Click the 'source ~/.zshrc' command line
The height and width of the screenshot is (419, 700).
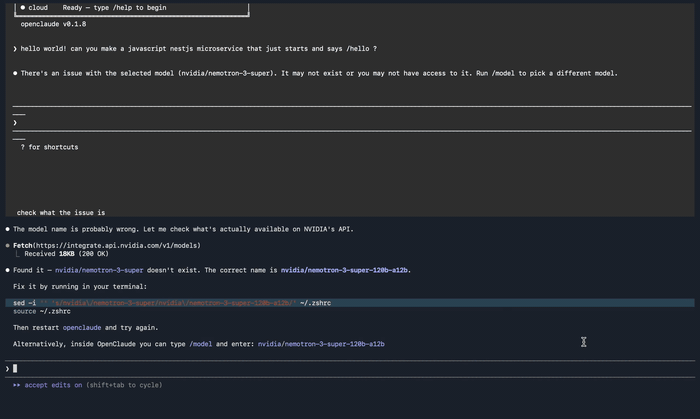point(40,311)
